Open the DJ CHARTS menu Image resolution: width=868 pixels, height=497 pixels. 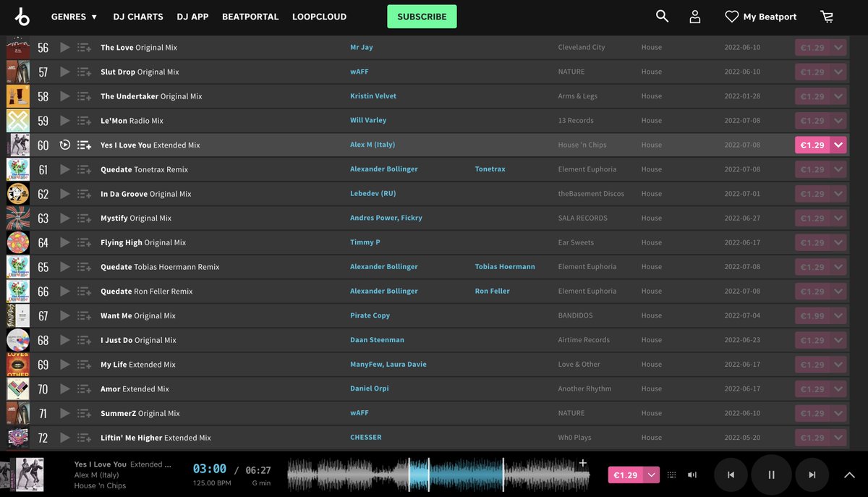tap(137, 16)
